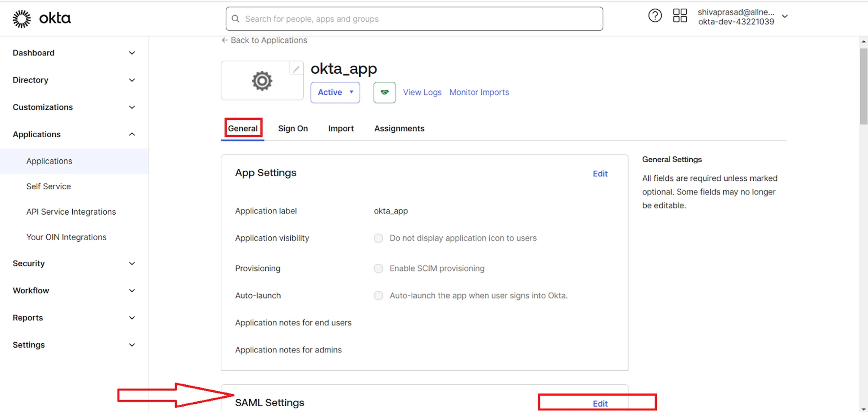868x412 pixels.
Task: Expand the Security sidebar section
Action: tap(74, 263)
